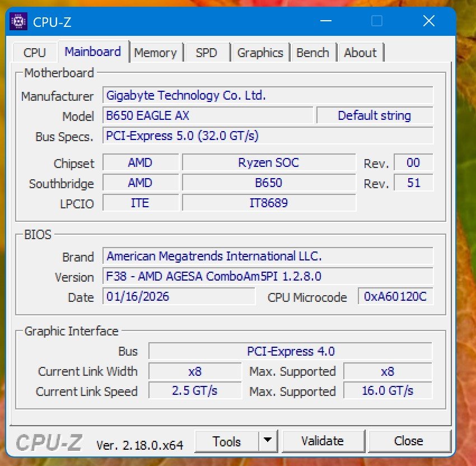
Task: Click BIOS Brand American Megatrends International LLC.
Action: click(x=268, y=256)
